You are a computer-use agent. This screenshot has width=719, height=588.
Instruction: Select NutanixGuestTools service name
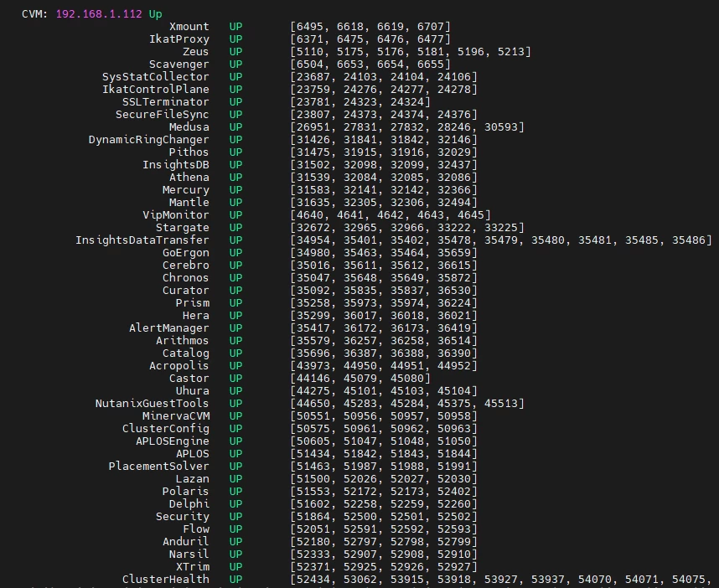pos(153,403)
